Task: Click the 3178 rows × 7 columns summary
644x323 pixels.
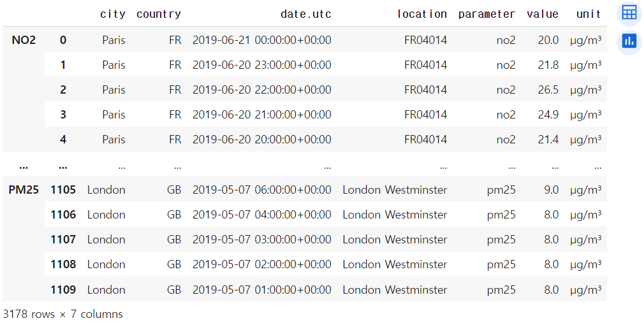Action: pyautogui.click(x=63, y=314)
